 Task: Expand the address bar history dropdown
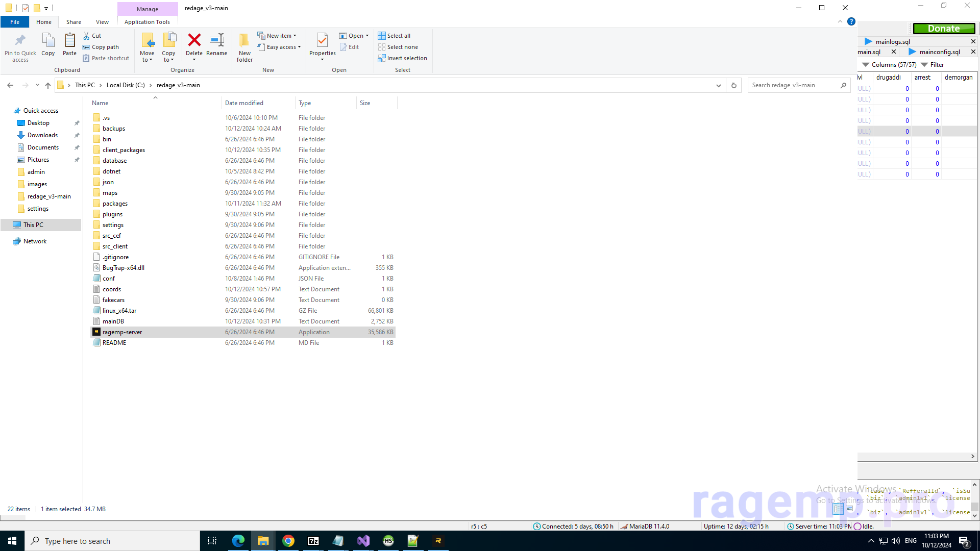[719, 85]
